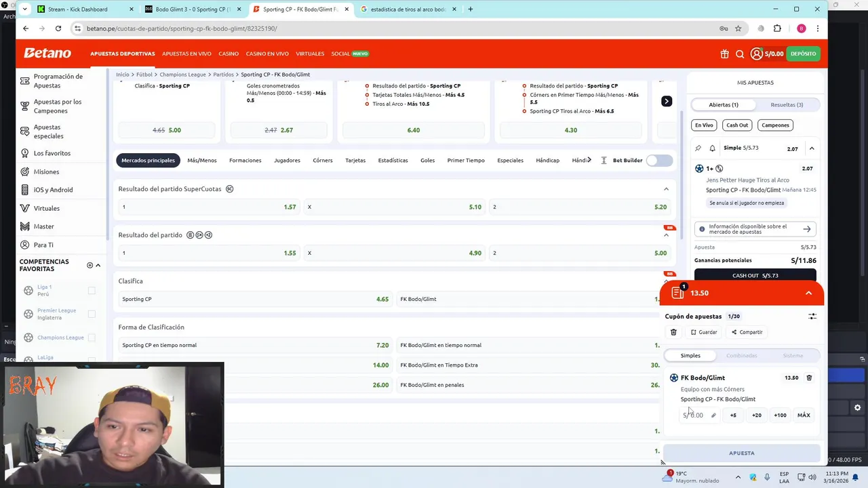Open Chrome extensions puzzle icon
This screenshot has height=488, width=868.
[x=777, y=28]
